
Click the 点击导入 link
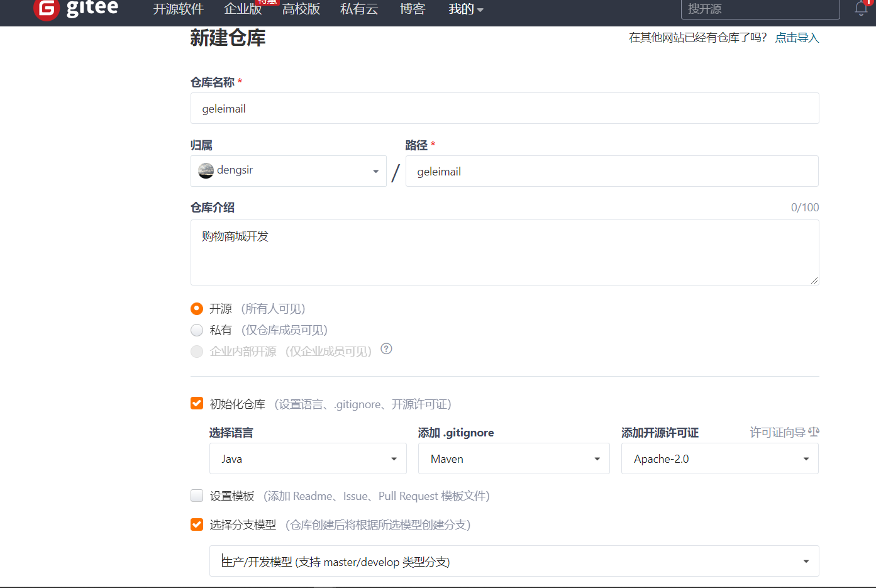point(796,38)
